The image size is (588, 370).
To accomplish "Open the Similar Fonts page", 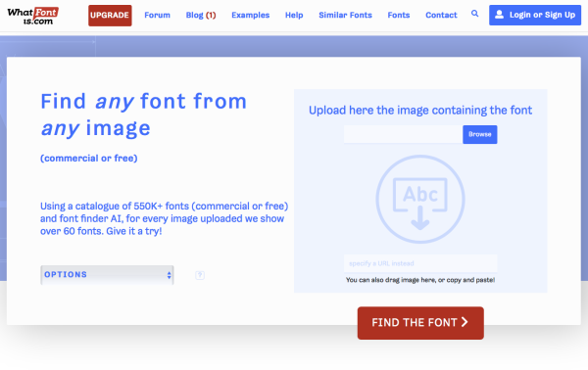I will (x=345, y=16).
